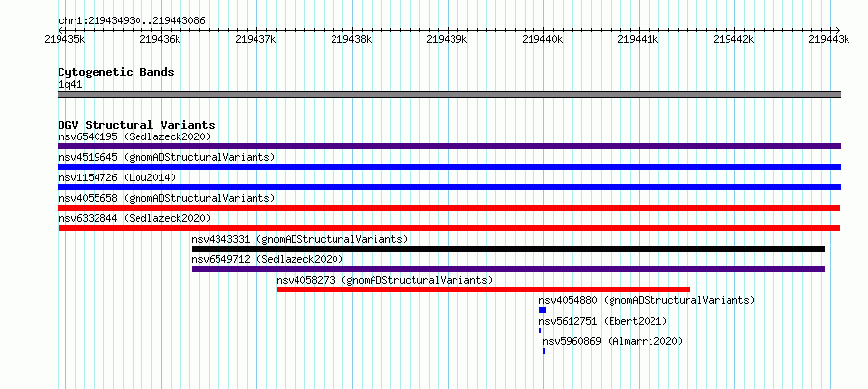Open nsv4519645 (gnomADStructuralVariants) label
868x389 pixels.
pyautogui.click(x=167, y=157)
